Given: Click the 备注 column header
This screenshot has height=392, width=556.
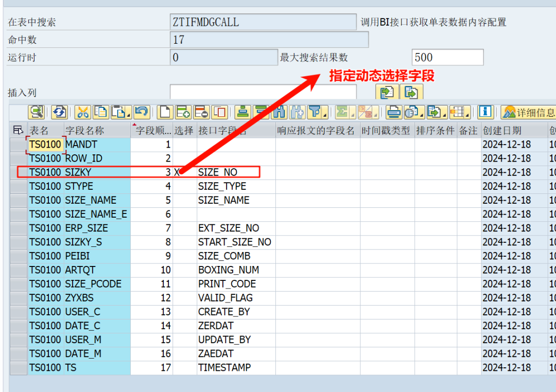Looking at the screenshot, I should coord(468,131).
